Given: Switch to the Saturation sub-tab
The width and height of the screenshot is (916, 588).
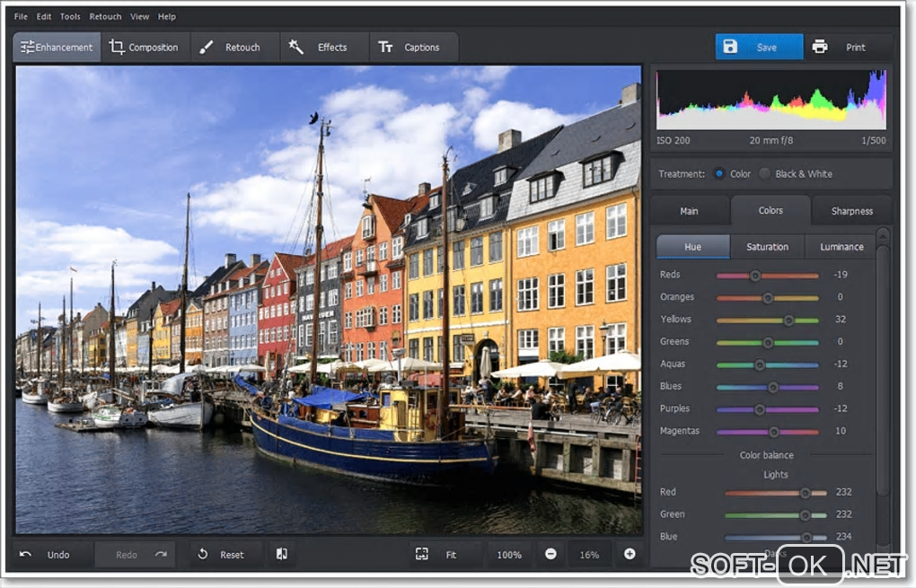Looking at the screenshot, I should (x=767, y=247).
